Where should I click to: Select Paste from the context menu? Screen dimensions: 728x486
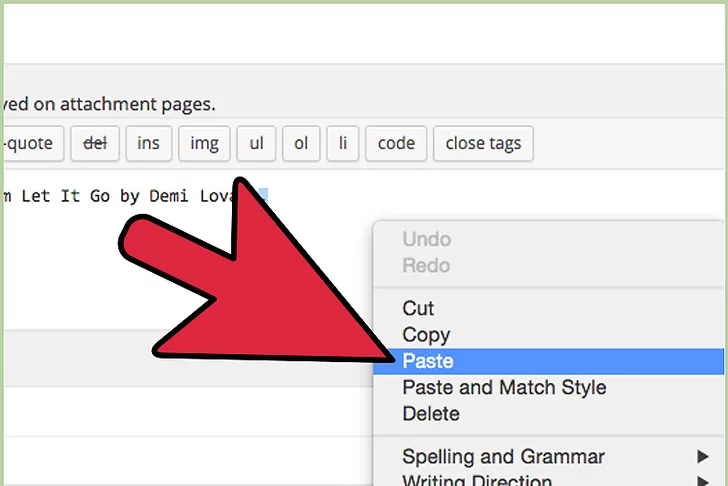coord(428,361)
